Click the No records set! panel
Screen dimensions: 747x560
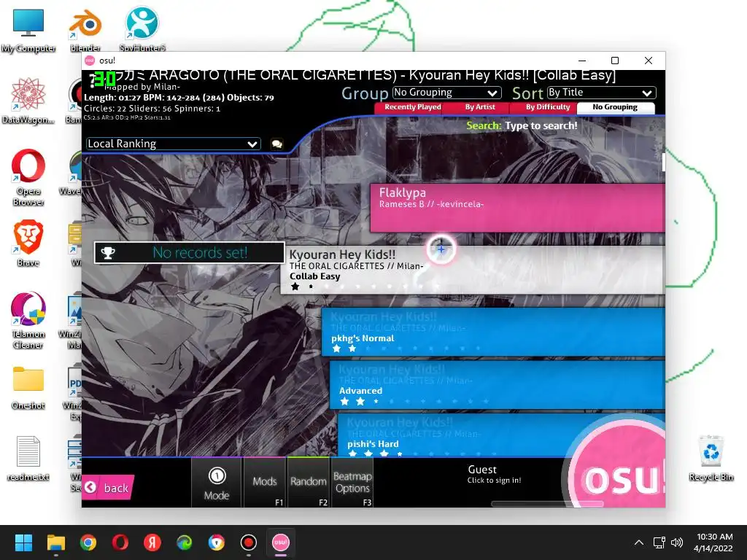tap(190, 253)
